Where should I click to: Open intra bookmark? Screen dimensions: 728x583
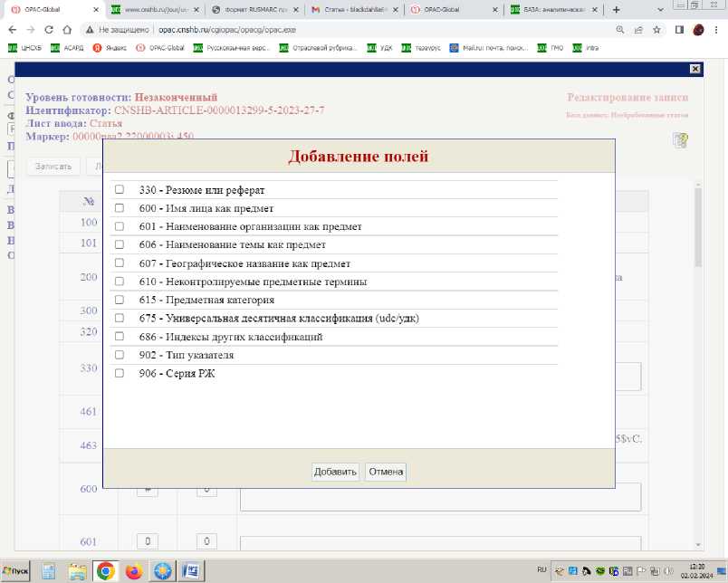point(586,48)
